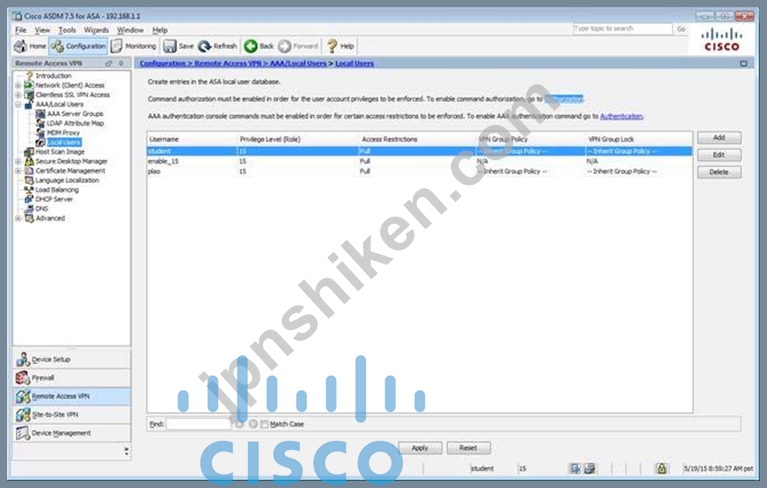Maximize the Local Users pane icon
Image resolution: width=767 pixels, height=488 pixels.
744,64
